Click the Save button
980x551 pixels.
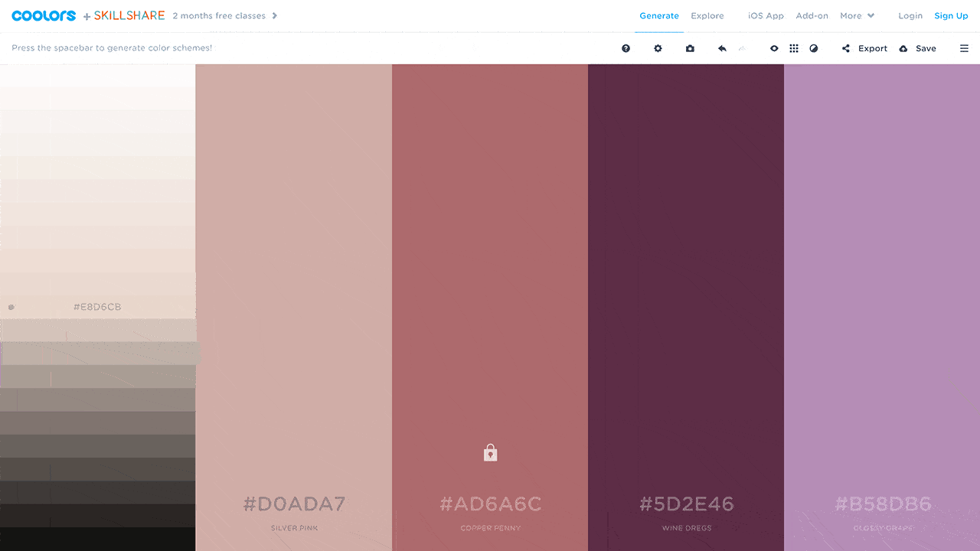pyautogui.click(x=918, y=48)
